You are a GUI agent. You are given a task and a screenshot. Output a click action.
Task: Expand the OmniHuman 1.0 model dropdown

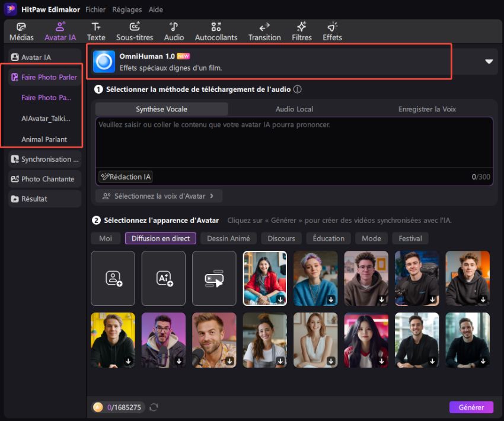click(489, 62)
